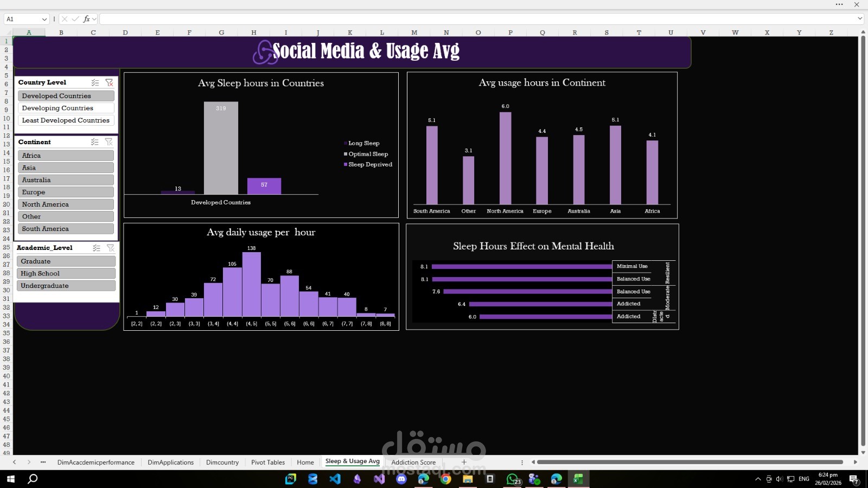This screenshot has width=868, height=488.
Task: Click the Multi-Select icon on Country Level slicer
Action: (x=95, y=82)
